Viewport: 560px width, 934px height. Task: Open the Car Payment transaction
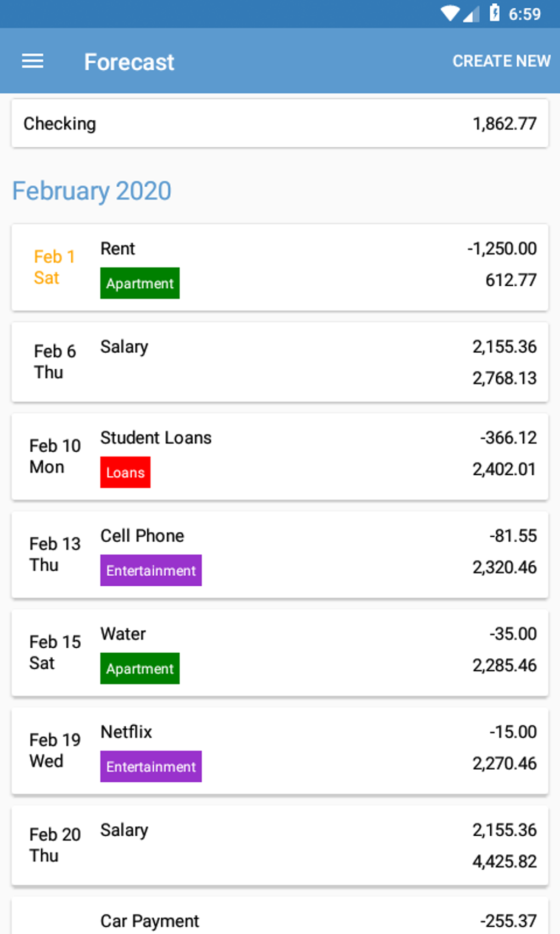tap(280, 920)
